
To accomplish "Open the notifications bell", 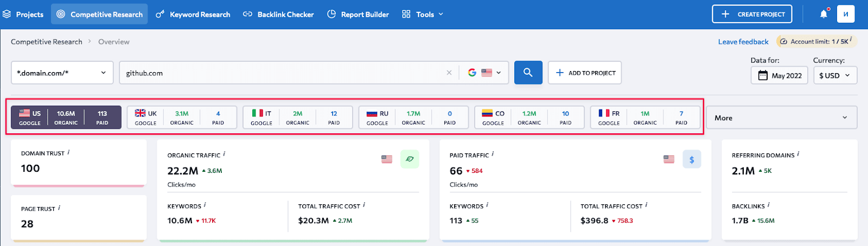I will click(824, 14).
